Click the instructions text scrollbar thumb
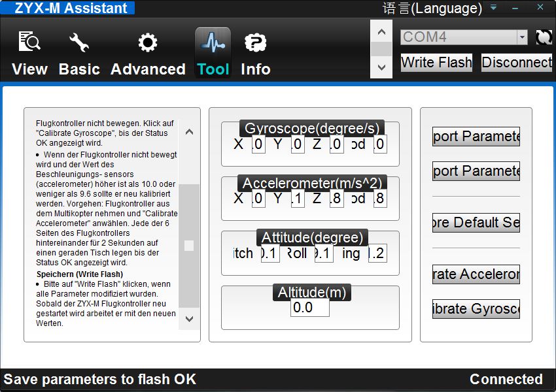Screen dimensions: 556x392 tap(189, 246)
